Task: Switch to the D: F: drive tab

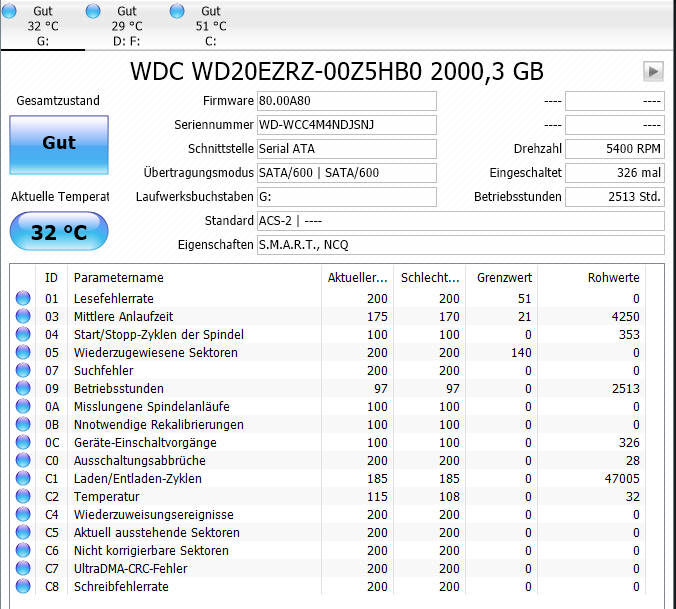Action: 127,26
